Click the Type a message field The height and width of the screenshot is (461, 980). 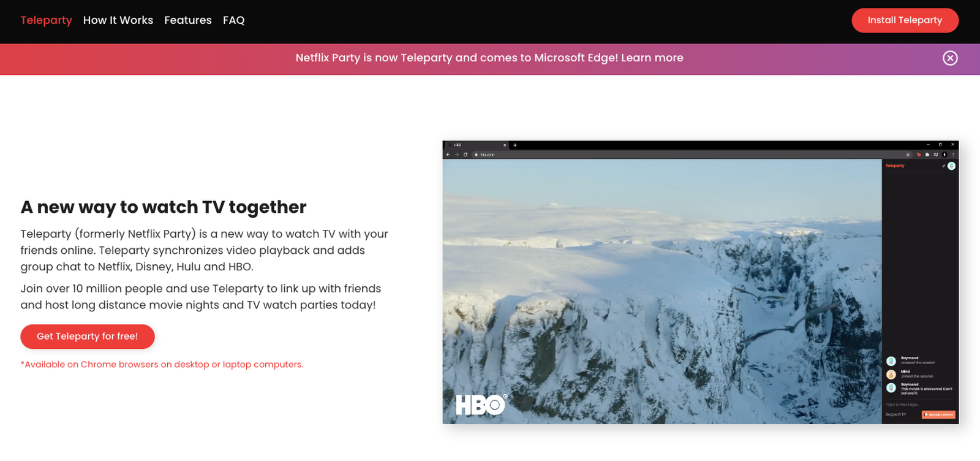pyautogui.click(x=920, y=405)
